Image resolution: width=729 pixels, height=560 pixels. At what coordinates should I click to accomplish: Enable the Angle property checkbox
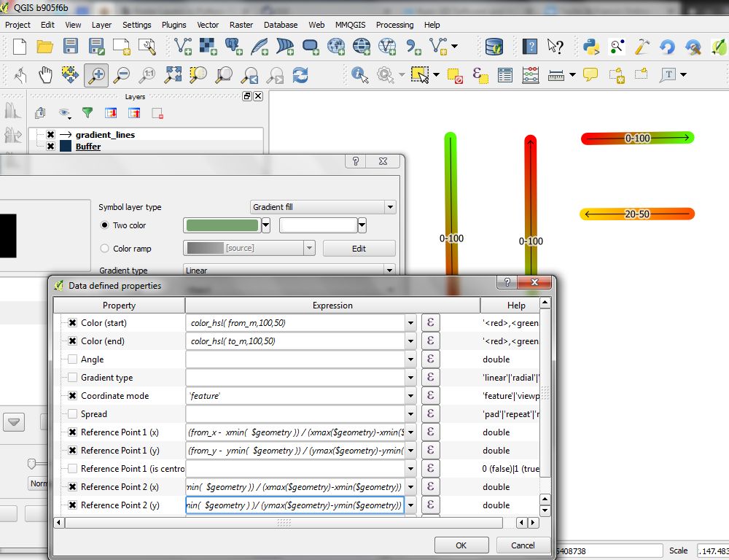click(72, 359)
